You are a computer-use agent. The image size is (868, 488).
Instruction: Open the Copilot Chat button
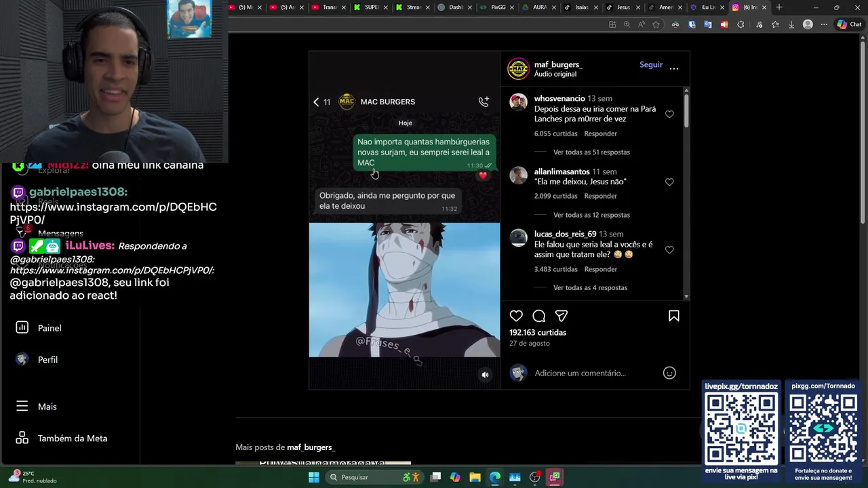tap(850, 24)
